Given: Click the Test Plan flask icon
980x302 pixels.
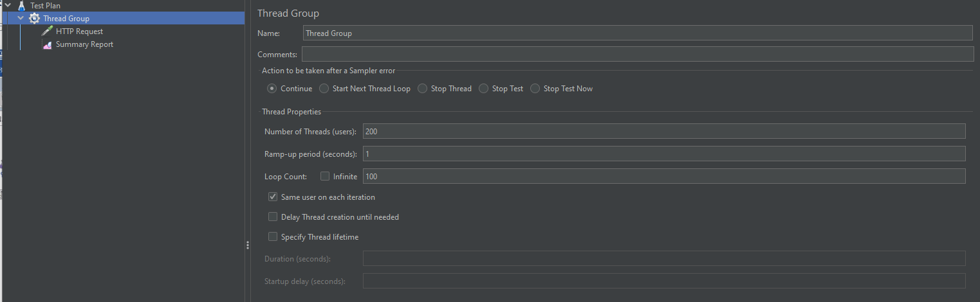Looking at the screenshot, I should [21, 6].
